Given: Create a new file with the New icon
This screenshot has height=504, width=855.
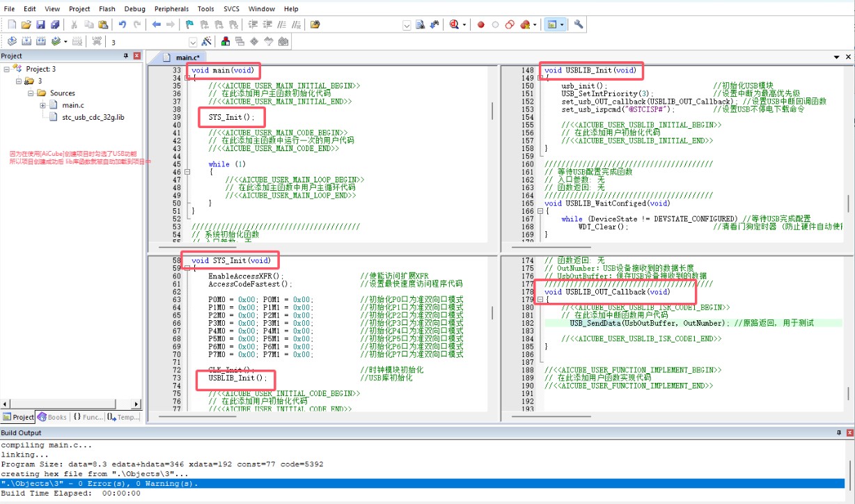Looking at the screenshot, I should (x=12, y=24).
